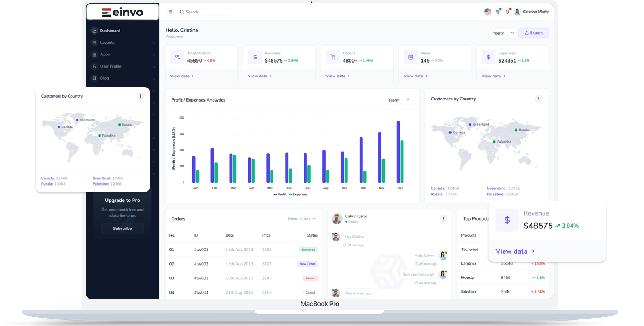Click the Orders card cart icon
Image resolution: width=644 pixels, height=326 pixels.
[333, 57]
